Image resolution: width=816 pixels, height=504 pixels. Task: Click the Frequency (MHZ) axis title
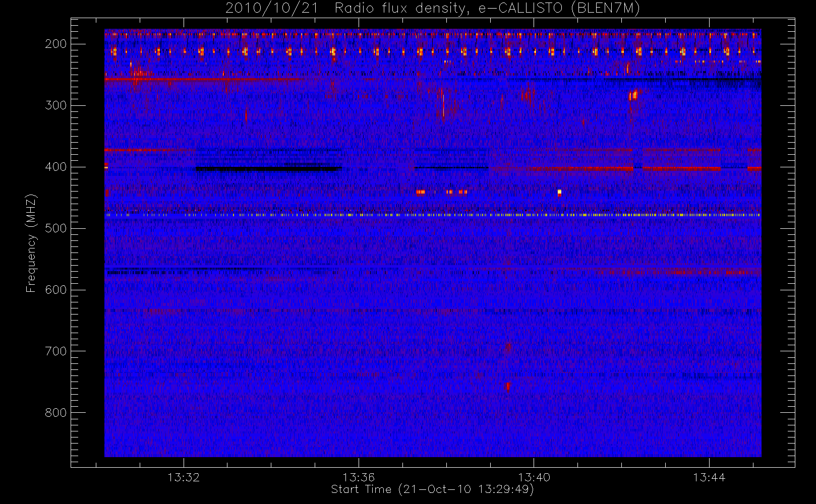[31, 243]
